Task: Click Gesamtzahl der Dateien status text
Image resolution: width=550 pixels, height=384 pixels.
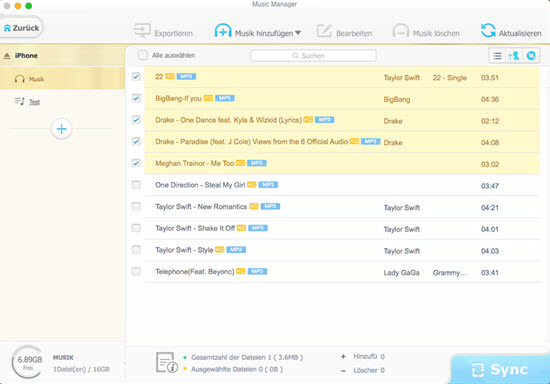Action: [247, 357]
